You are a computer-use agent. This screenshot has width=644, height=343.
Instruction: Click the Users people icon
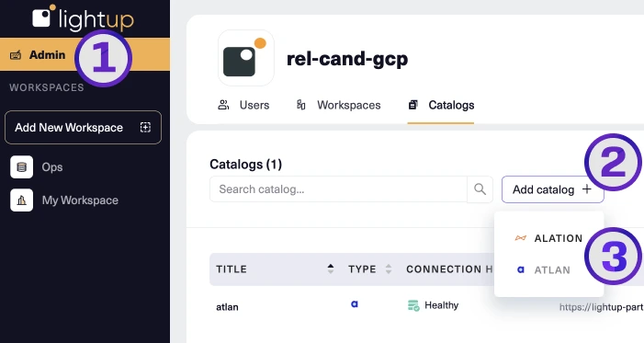tap(223, 105)
